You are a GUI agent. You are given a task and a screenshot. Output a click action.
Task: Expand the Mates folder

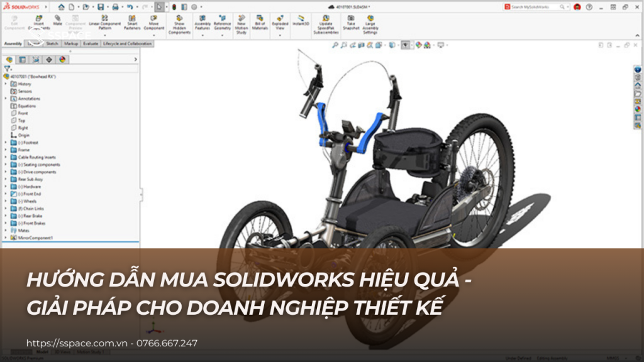click(x=6, y=231)
